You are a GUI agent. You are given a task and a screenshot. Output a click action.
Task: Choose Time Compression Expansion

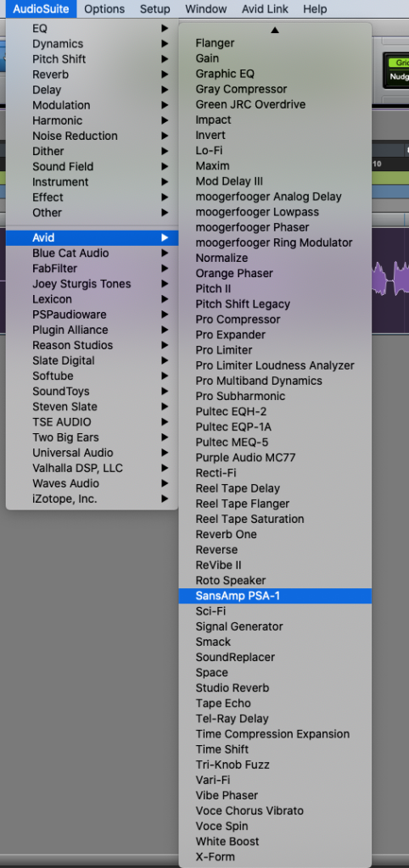(x=275, y=734)
